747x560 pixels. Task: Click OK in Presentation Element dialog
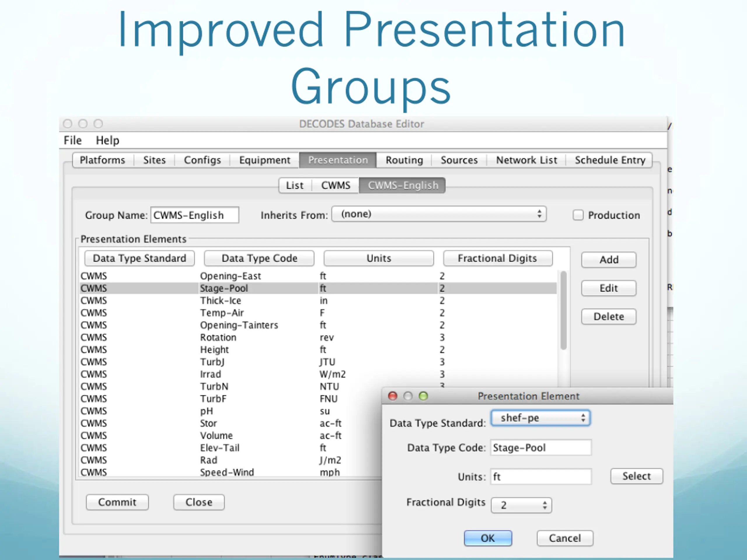[x=488, y=538]
